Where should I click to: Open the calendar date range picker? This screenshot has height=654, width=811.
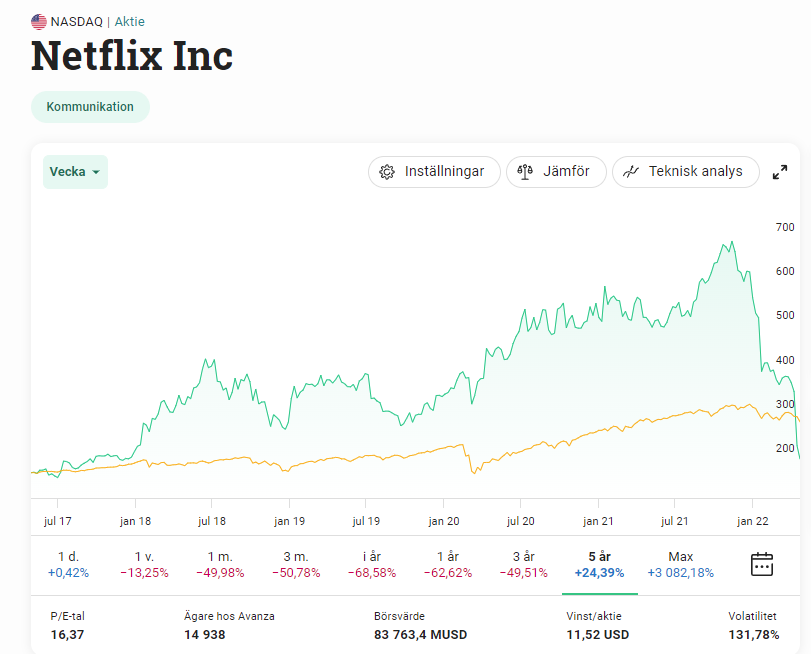(x=762, y=564)
